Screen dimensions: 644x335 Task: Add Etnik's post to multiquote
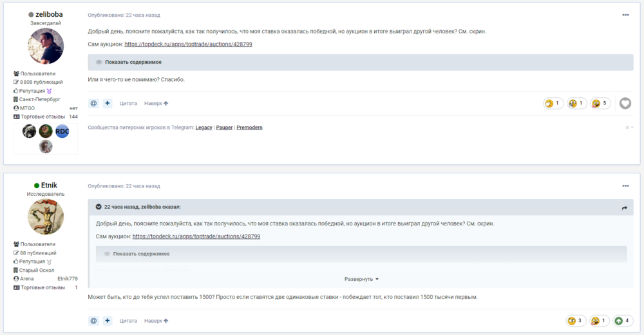coord(107,321)
